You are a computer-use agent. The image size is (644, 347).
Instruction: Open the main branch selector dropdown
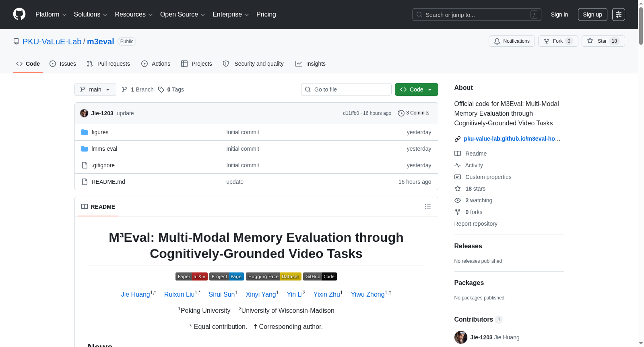95,89
